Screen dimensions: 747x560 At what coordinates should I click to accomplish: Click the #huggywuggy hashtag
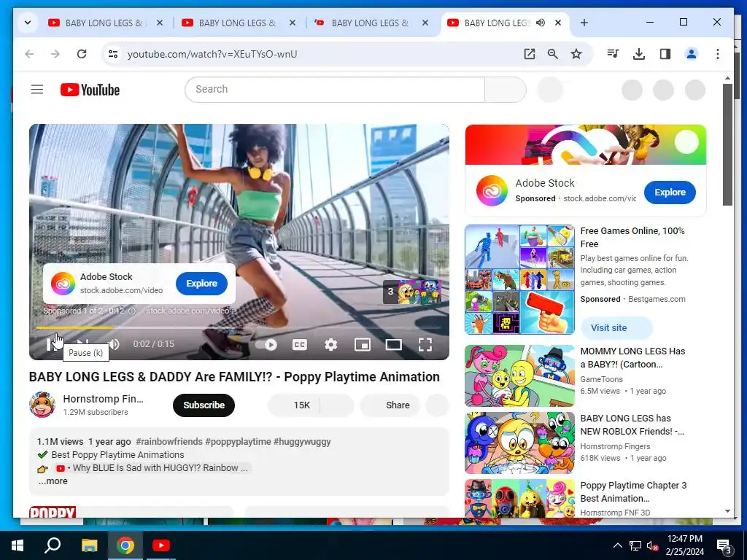click(302, 441)
